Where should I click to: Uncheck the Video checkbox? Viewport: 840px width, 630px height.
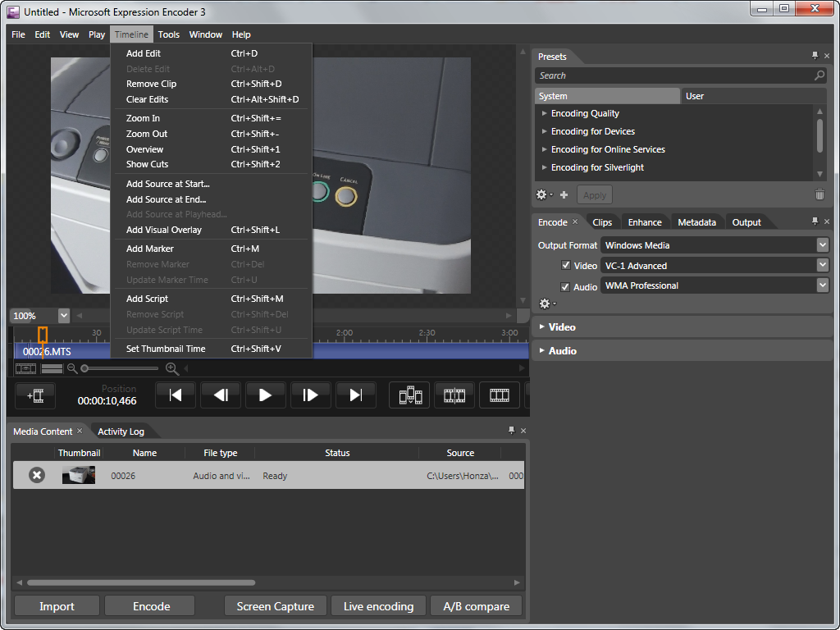click(565, 265)
